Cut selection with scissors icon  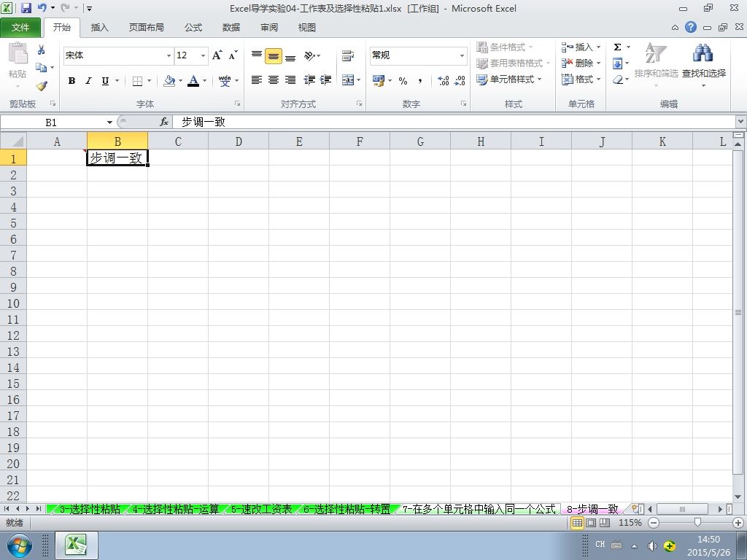point(42,50)
